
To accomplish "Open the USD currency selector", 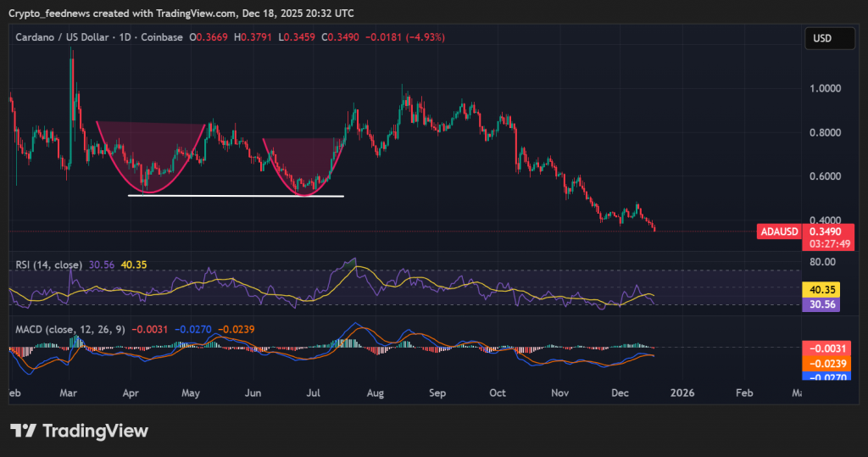I will (x=829, y=38).
